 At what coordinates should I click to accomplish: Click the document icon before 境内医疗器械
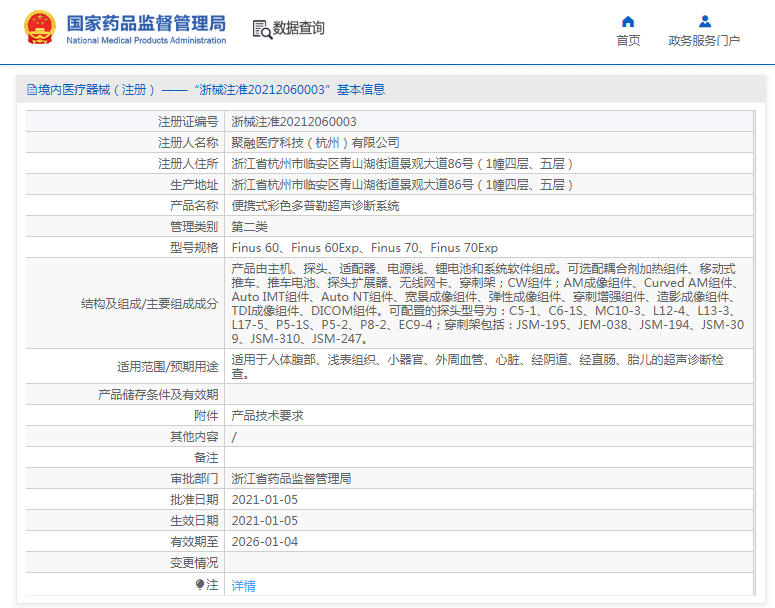[32, 90]
